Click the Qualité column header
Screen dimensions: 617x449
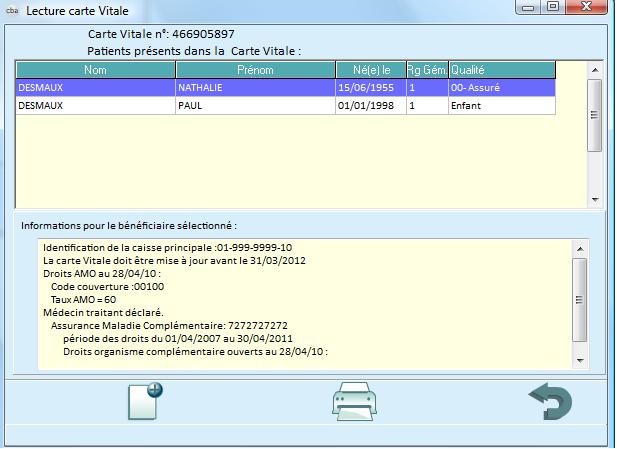pyautogui.click(x=502, y=70)
